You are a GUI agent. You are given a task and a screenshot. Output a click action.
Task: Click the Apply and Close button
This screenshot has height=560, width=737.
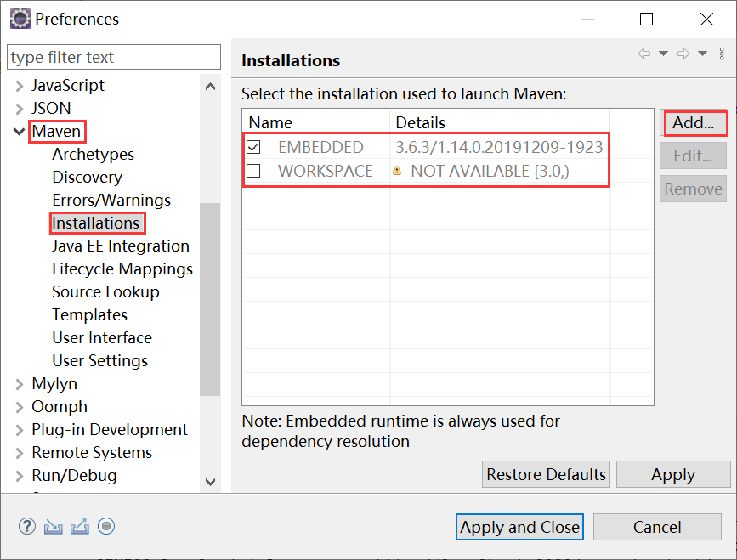(x=519, y=527)
